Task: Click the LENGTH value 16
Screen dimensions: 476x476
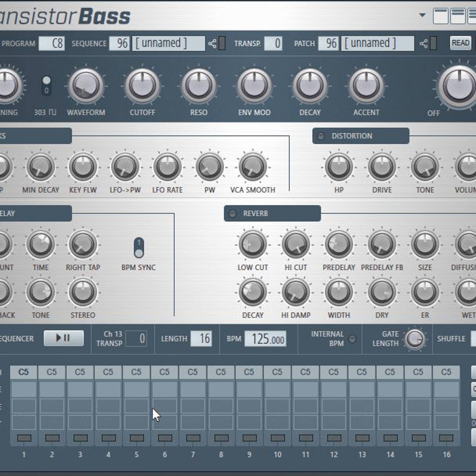Action: click(x=201, y=339)
